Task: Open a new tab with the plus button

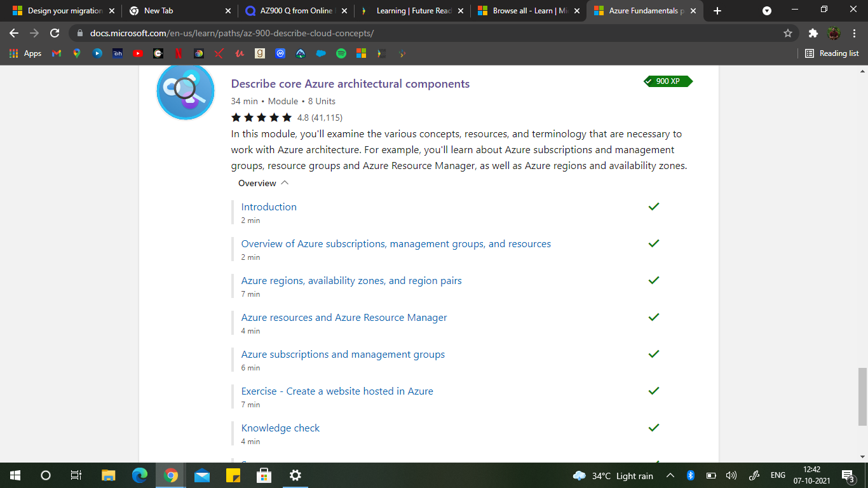Action: [717, 11]
